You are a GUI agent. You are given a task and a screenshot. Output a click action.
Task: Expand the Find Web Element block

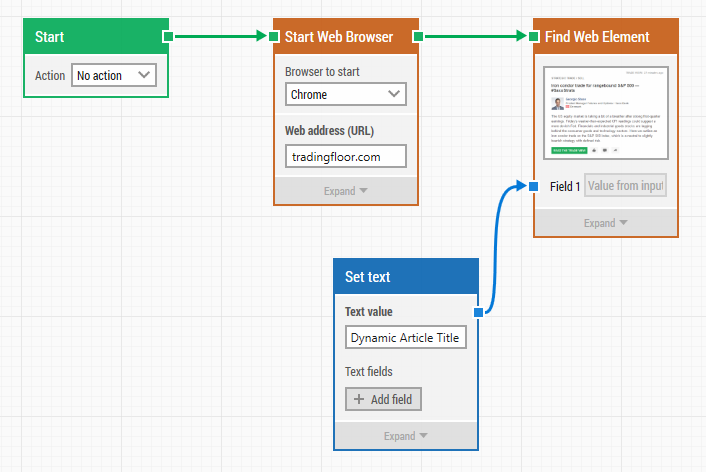605,223
